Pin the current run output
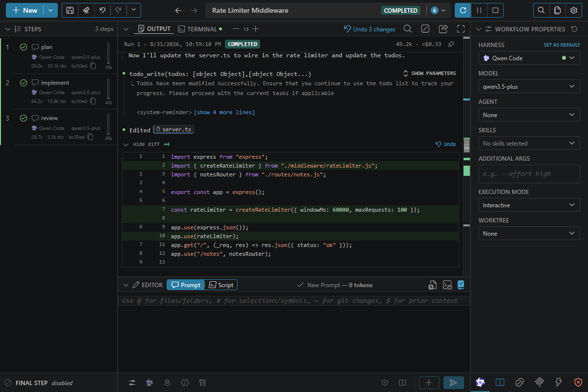This screenshot has height=392, width=588. point(451,44)
